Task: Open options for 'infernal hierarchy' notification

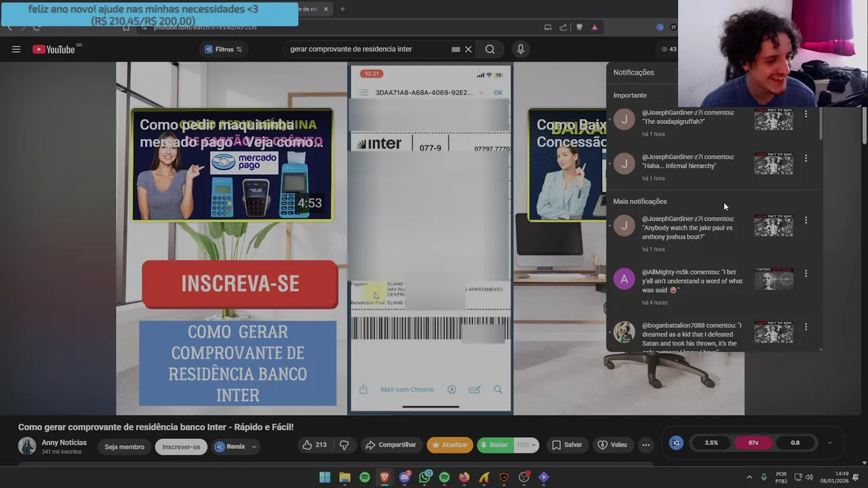Action: click(806, 159)
